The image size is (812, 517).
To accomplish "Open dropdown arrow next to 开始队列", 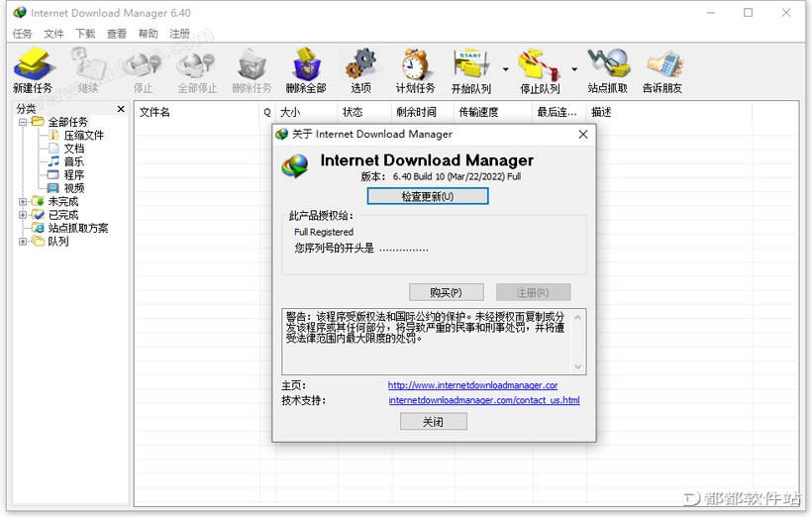I will click(505, 69).
